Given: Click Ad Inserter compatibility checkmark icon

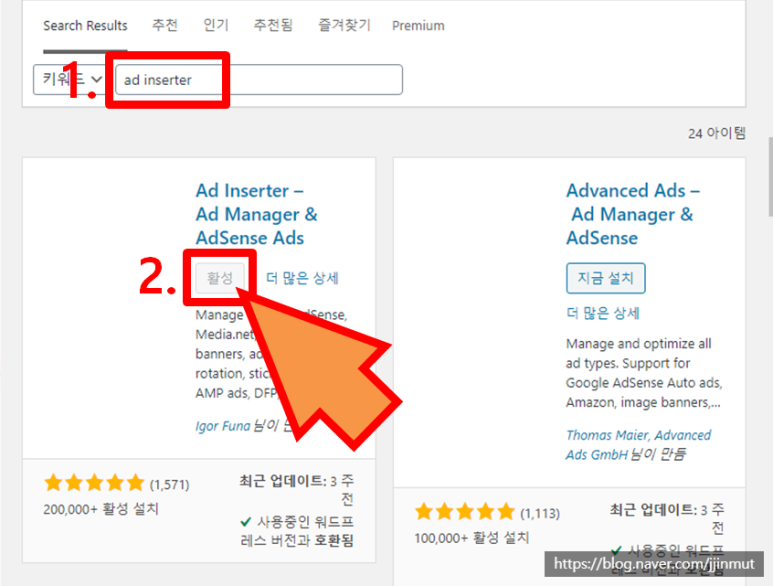Looking at the screenshot, I should (x=246, y=521).
